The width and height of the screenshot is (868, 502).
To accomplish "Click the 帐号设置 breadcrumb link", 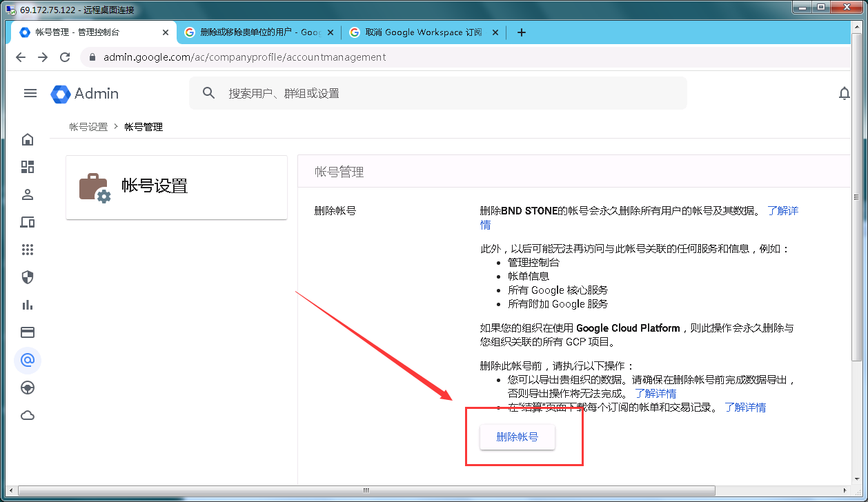I will (x=88, y=127).
